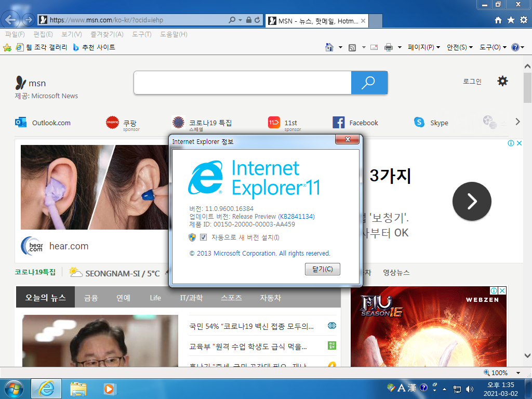Click the vertical scrollbar down arrow
The height and width of the screenshot is (399, 532).
pos(527,355)
